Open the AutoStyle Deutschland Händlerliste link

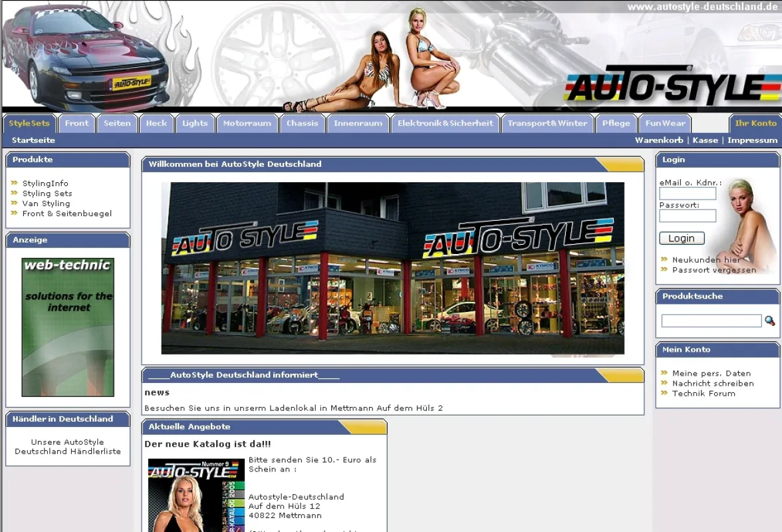[68, 447]
